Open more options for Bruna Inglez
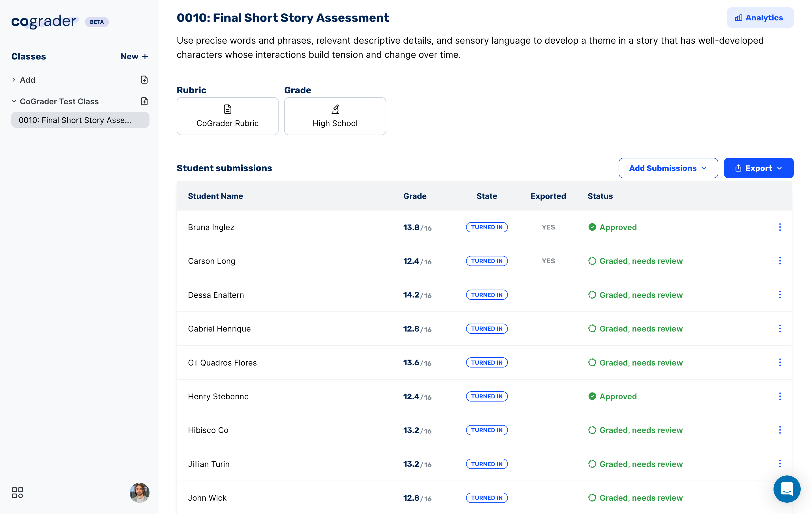Viewport: 812px width, 514px height. [780, 227]
